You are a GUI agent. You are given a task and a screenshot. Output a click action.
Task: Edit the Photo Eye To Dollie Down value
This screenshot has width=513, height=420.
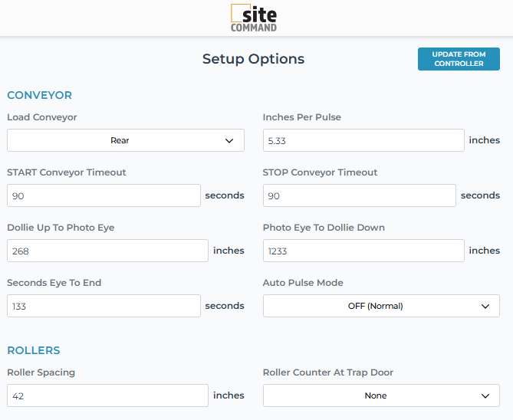tap(363, 251)
